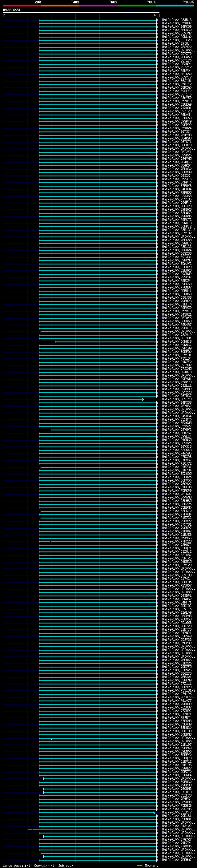197x868 pixels.
Task: Select the label UniRef100_C3KH85
Action: (x=177, y=501)
